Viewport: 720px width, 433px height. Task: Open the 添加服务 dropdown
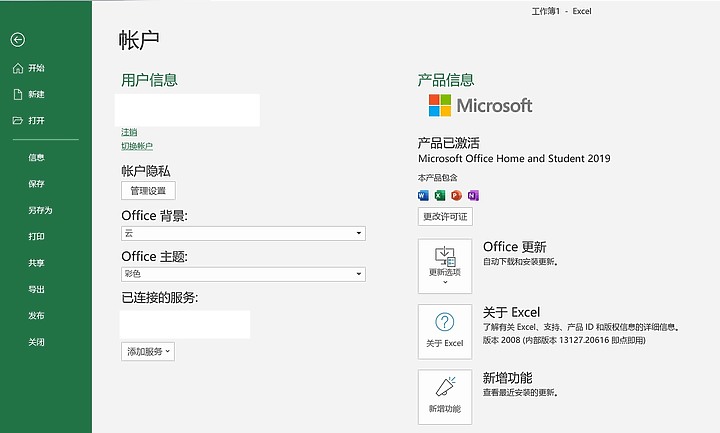148,352
